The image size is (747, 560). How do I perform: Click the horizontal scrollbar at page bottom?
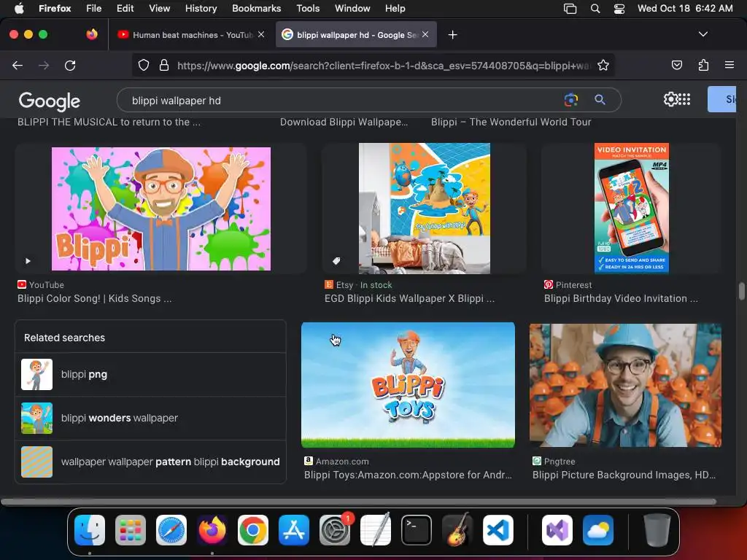point(358,502)
